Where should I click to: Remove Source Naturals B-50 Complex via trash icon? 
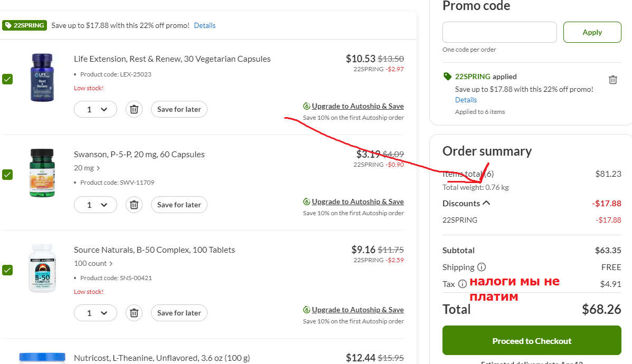point(134,313)
